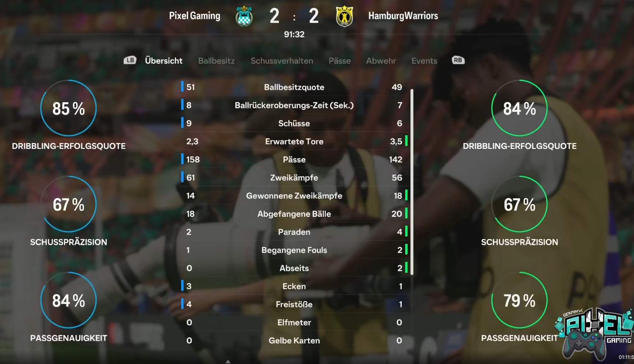Click the Hamburg Warriors team name

[x=403, y=16]
